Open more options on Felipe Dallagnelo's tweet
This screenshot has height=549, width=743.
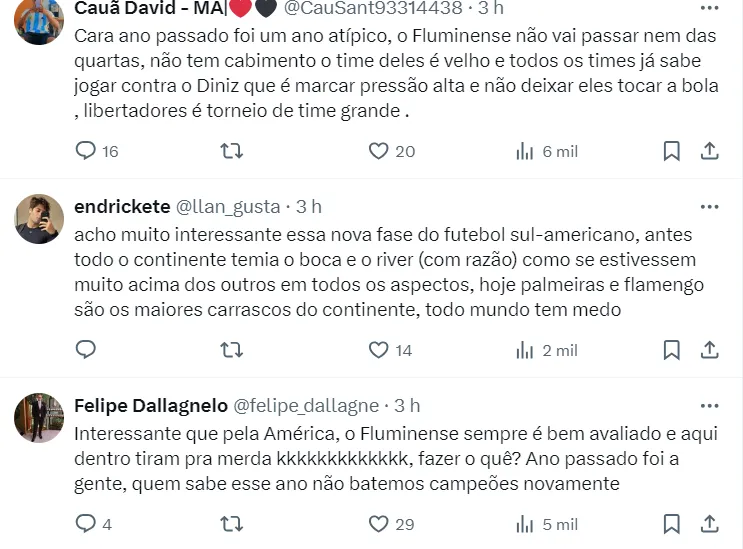point(709,406)
